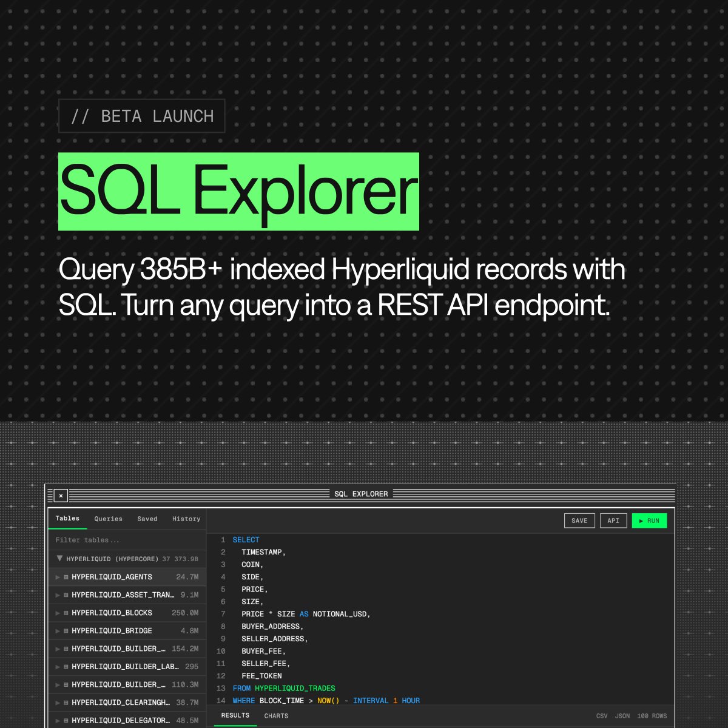
Task: Click the 250.0M row count value
Action: coord(185,613)
